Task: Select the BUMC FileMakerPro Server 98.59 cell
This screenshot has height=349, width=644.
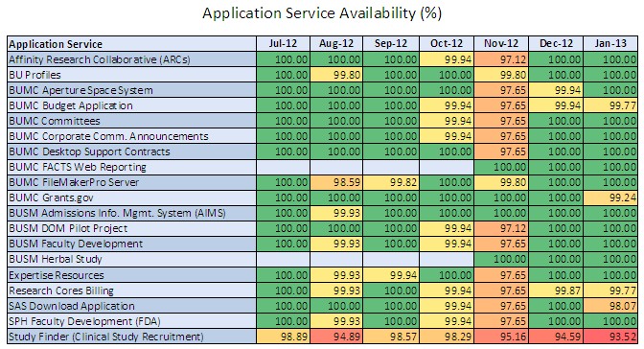Action: 336,182
